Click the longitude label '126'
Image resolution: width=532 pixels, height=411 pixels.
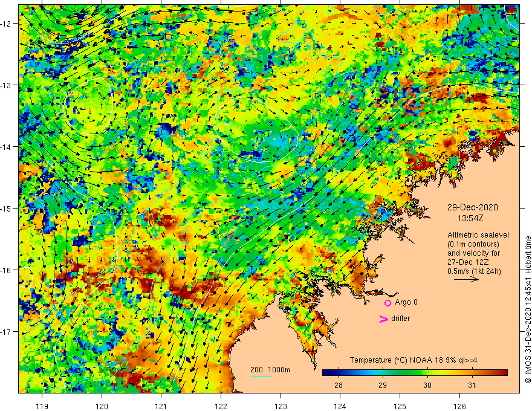(x=459, y=406)
